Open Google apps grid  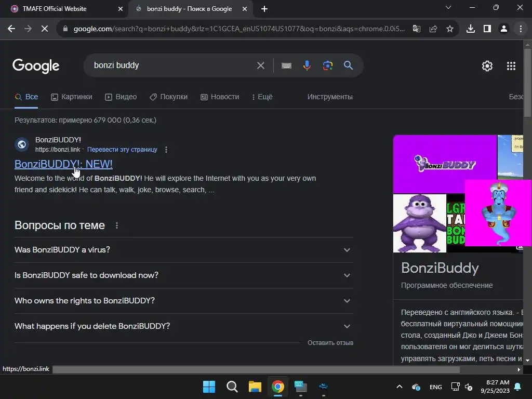(511, 66)
